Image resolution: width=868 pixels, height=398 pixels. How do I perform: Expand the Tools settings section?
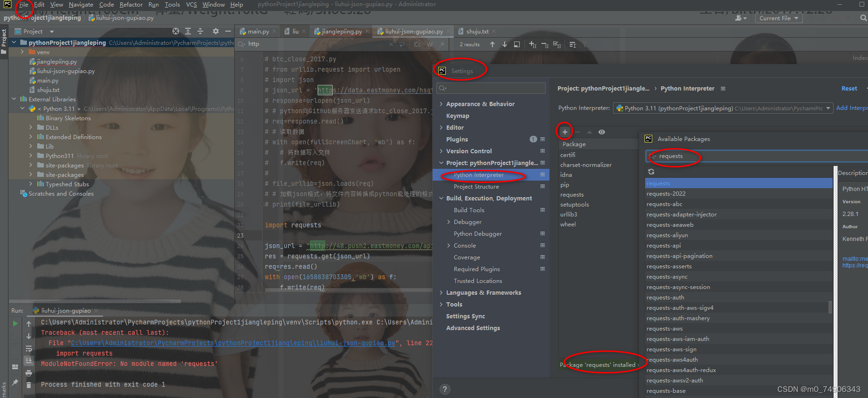click(x=441, y=304)
